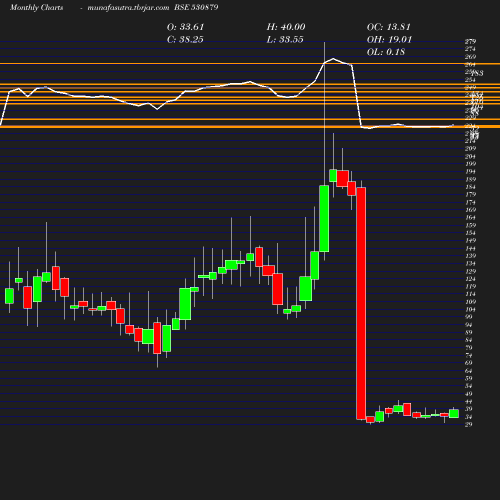The image size is (500, 500).
Task: Click the huge red crash candlestick body
Action: (361, 303)
